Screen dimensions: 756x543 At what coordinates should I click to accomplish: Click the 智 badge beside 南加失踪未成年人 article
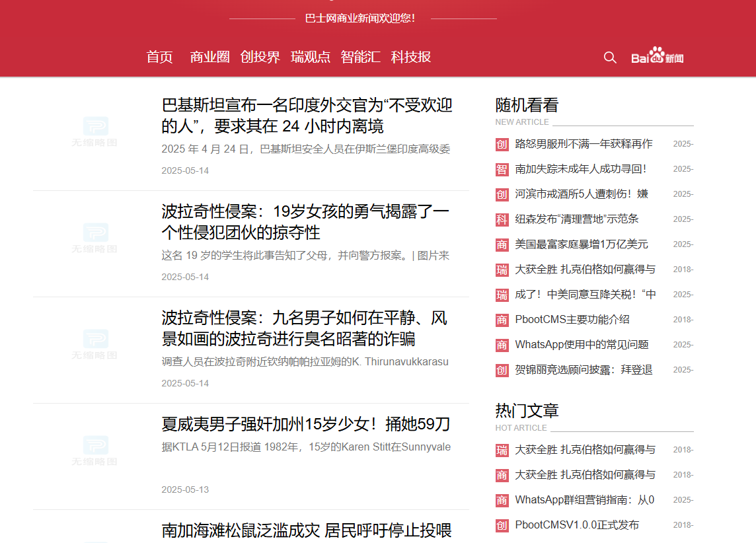coord(502,170)
